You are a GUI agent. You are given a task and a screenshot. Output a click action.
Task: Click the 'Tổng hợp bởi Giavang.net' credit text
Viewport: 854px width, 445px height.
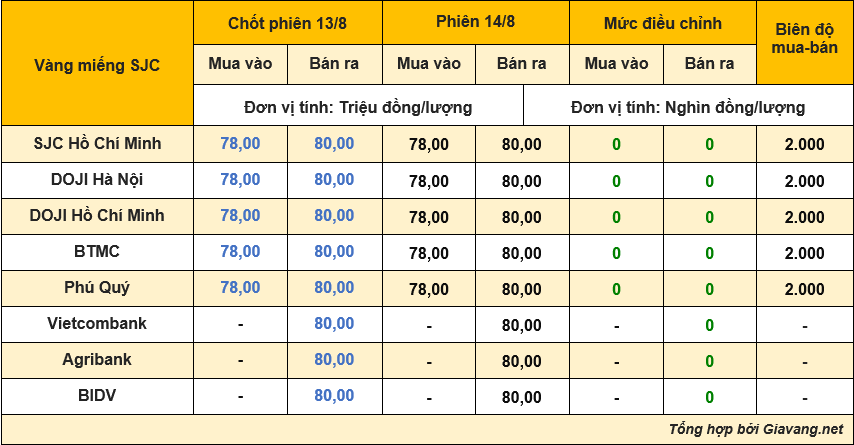(756, 429)
